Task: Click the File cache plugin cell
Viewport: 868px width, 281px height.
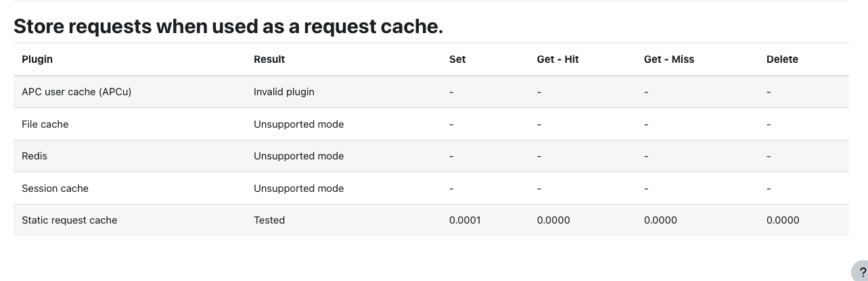Action: [45, 124]
